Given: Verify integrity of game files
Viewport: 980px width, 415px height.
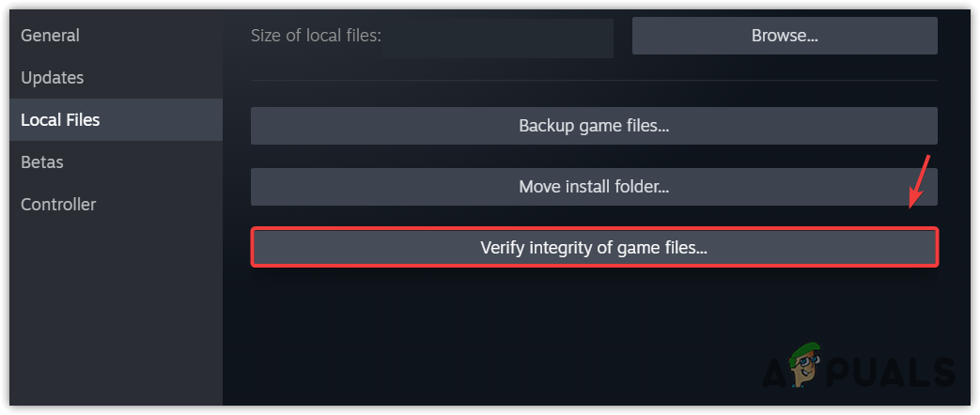Looking at the screenshot, I should pyautogui.click(x=594, y=248).
